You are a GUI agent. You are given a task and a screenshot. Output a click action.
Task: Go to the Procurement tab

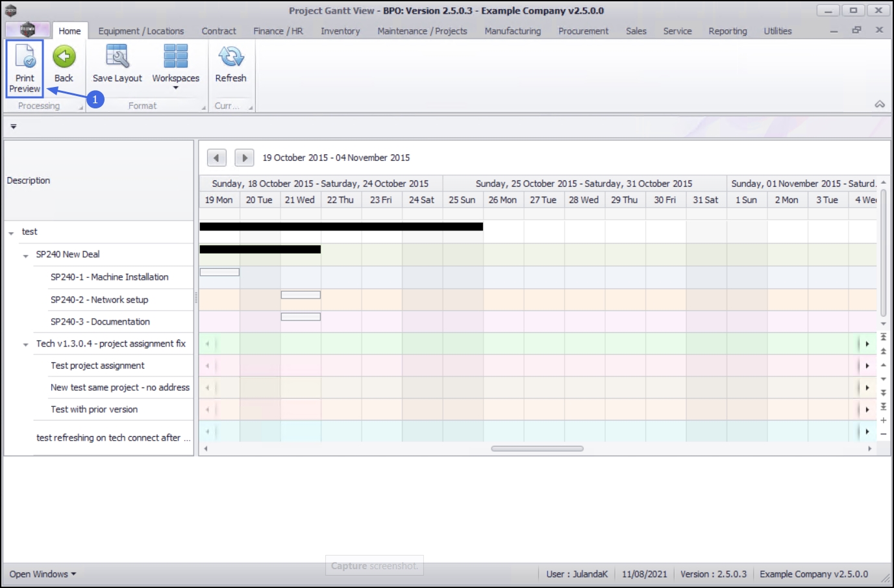point(583,31)
